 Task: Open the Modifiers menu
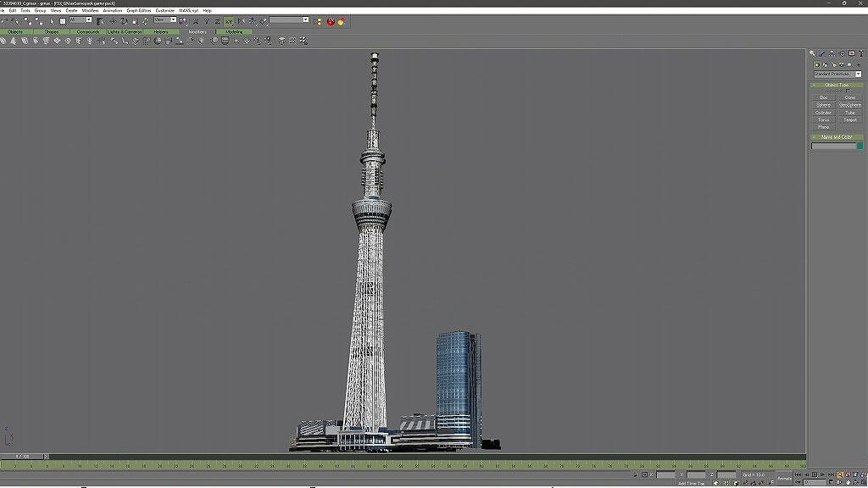pyautogui.click(x=90, y=10)
